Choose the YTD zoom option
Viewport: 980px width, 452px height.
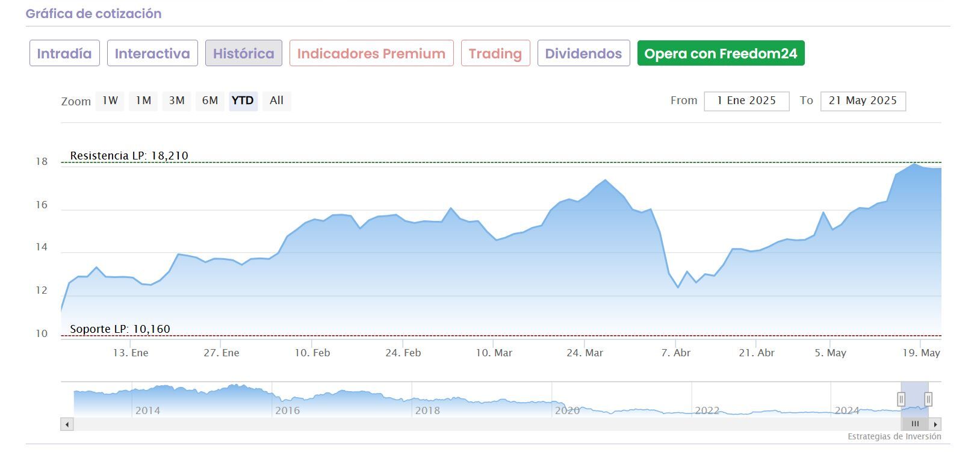tap(243, 101)
